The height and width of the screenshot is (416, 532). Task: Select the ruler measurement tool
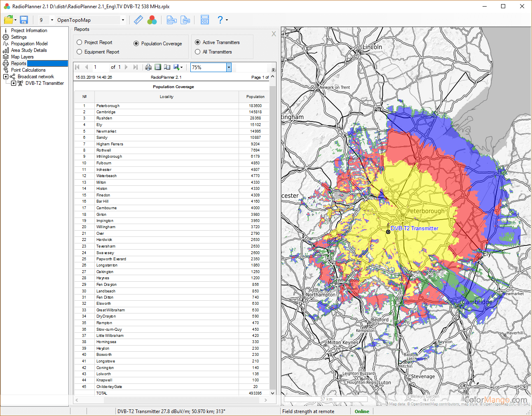pyautogui.click(x=138, y=20)
